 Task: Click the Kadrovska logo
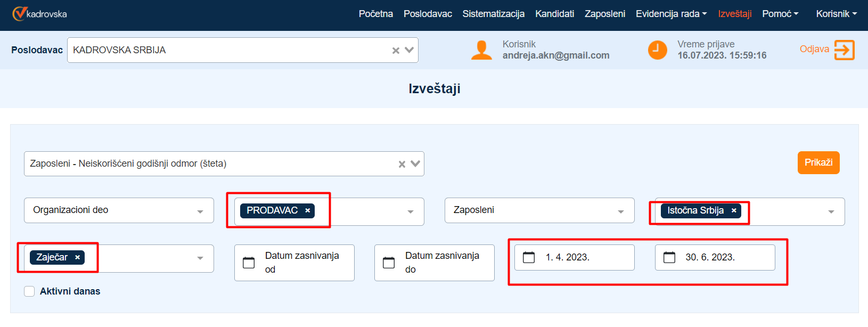coord(40,14)
